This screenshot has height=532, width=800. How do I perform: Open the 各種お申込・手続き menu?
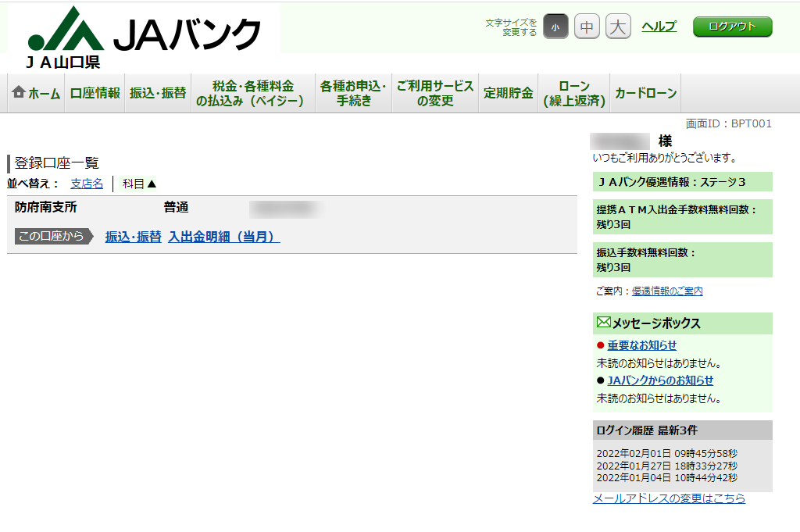pyautogui.click(x=354, y=93)
